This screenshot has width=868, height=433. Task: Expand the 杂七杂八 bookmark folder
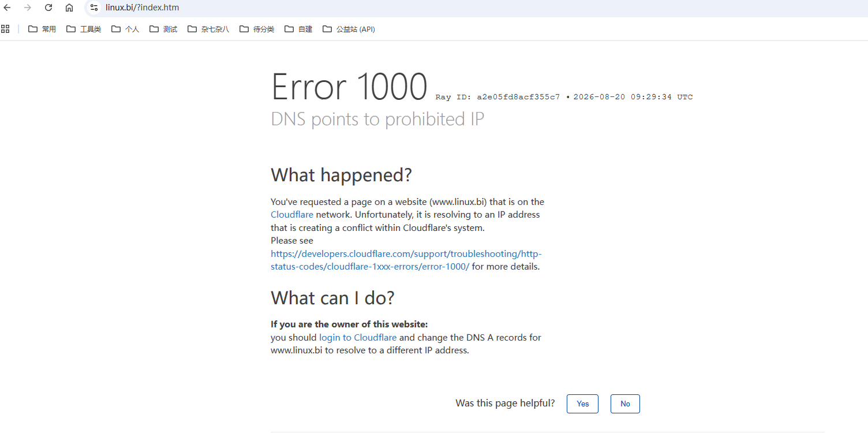(208, 29)
